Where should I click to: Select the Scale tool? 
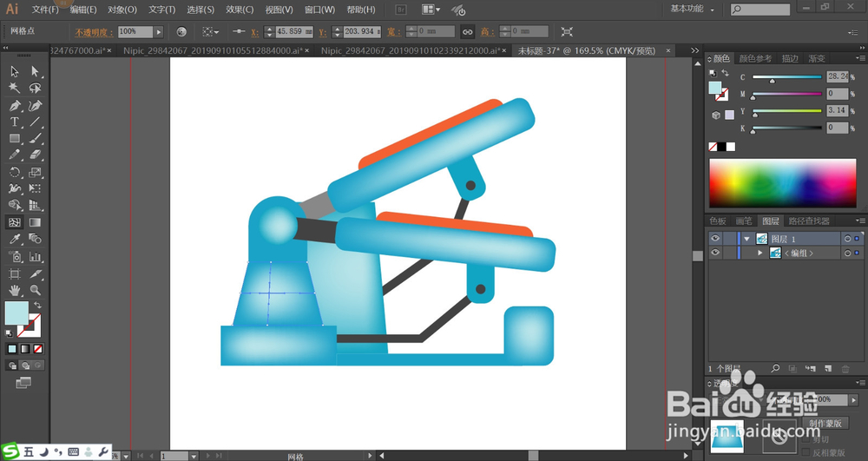coord(35,172)
